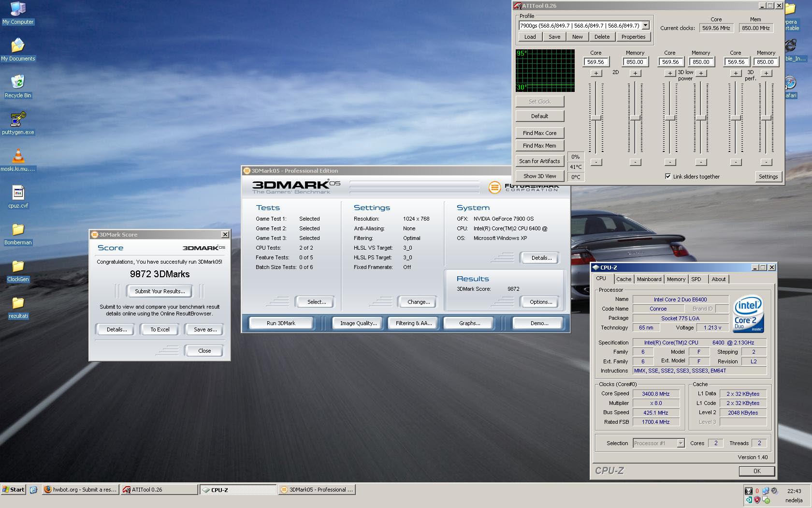Click Find Max Core in ATITool

click(539, 133)
